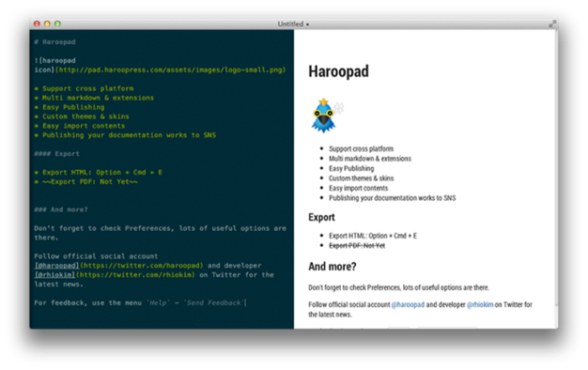Click 'Export HTML: Option + Cmd + E' editor line
This screenshot has width=588, height=370.
tap(99, 173)
